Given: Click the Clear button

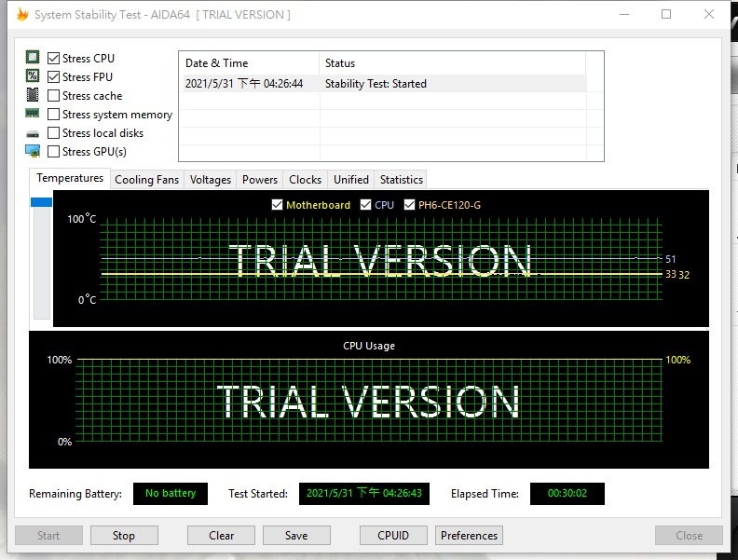Looking at the screenshot, I should pos(221,536).
